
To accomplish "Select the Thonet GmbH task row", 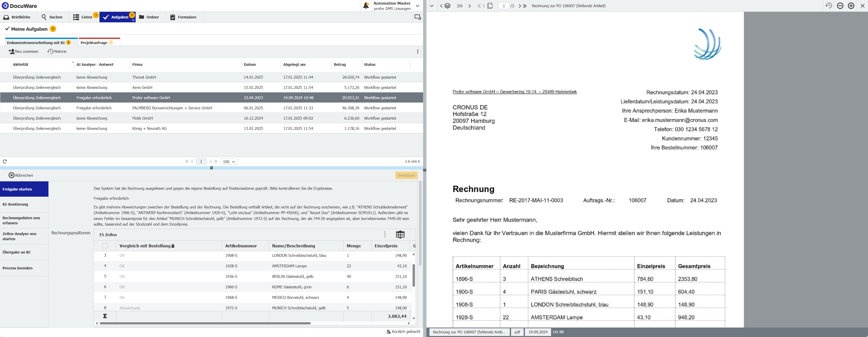I will [x=212, y=77].
